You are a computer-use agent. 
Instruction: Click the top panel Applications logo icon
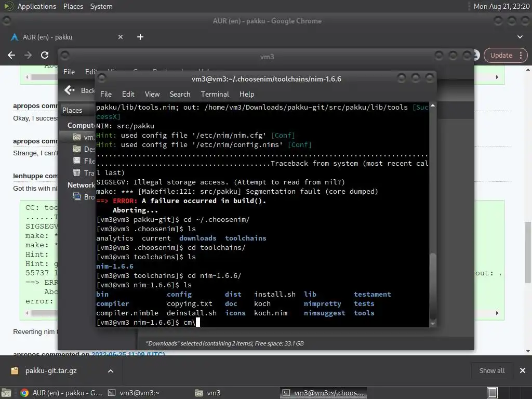coord(8,6)
